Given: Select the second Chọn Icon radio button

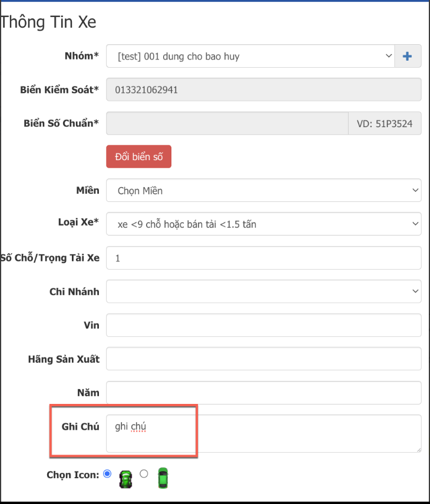Looking at the screenshot, I should point(144,473).
